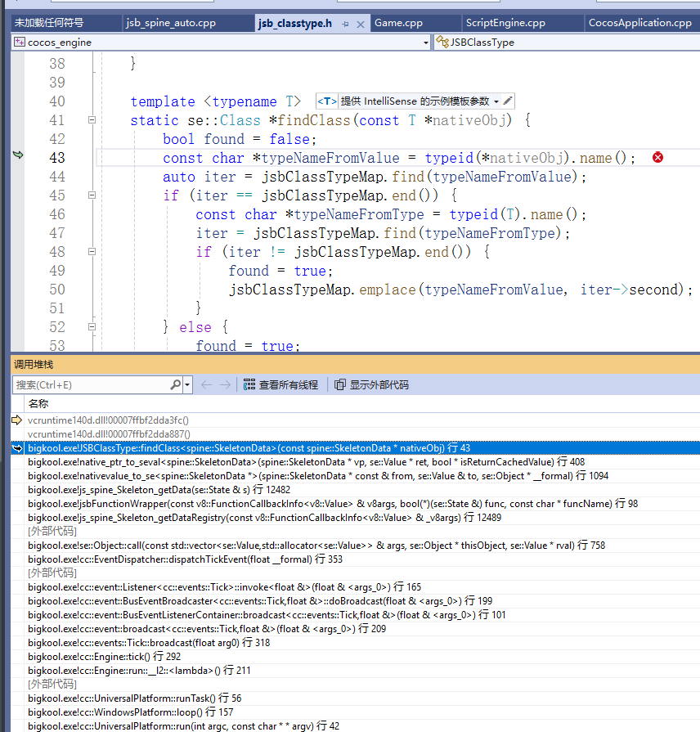700x732 pixels.
Task: Select the jsbFunctionWrapper frame line 98
Action: (362, 504)
